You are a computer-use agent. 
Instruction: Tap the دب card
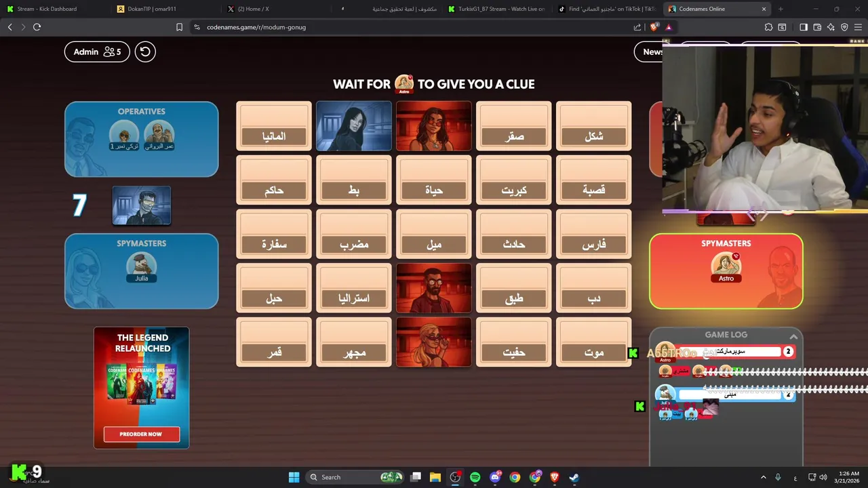[x=594, y=289]
